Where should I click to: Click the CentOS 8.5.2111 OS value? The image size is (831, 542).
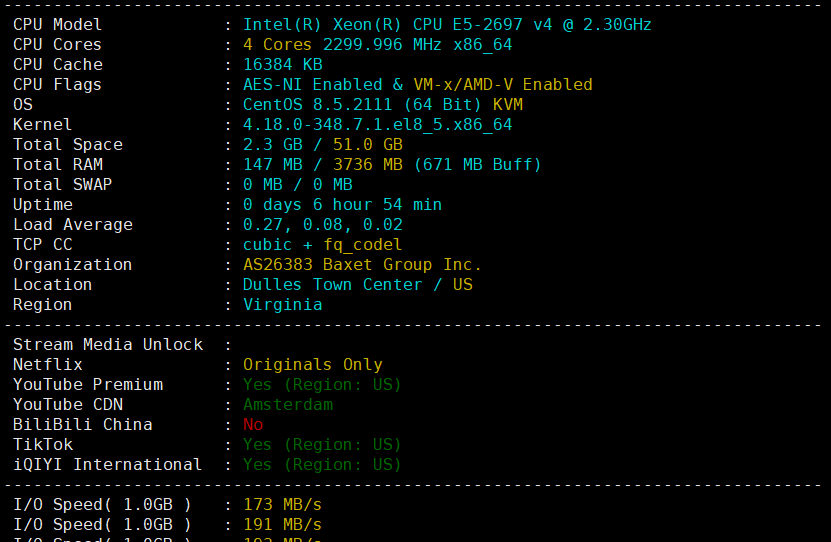[382, 104]
